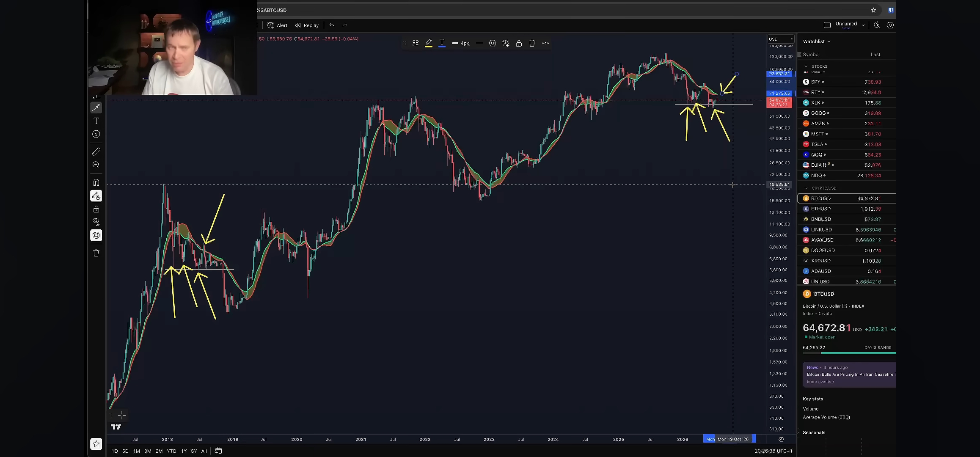Sort watchlist by Symbol column
This screenshot has height=457, width=980.
811,55
